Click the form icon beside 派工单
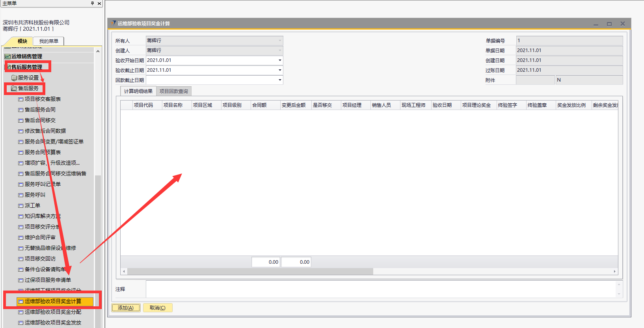644x328 pixels. pos(21,206)
